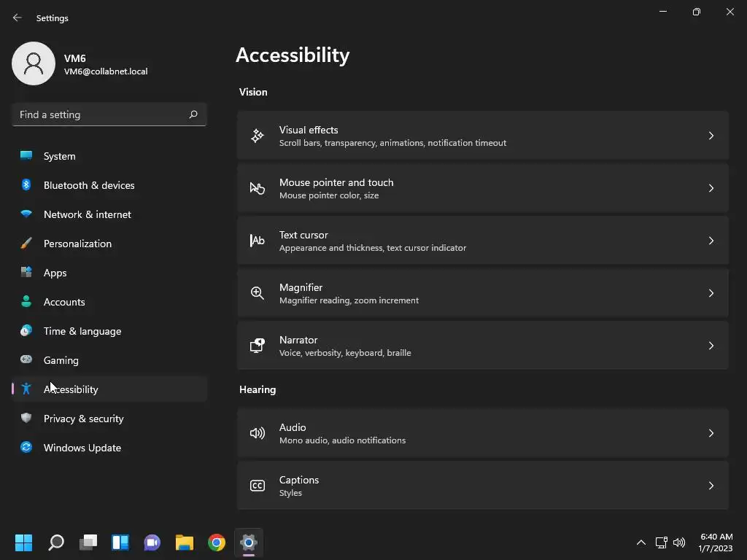Open the Magnifier settings row
Image resolution: width=747 pixels, height=560 pixels.
coord(482,293)
